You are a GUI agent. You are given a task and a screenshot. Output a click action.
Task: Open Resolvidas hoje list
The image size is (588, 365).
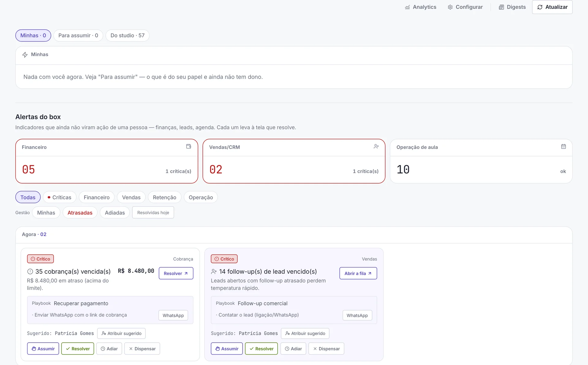coord(153,213)
